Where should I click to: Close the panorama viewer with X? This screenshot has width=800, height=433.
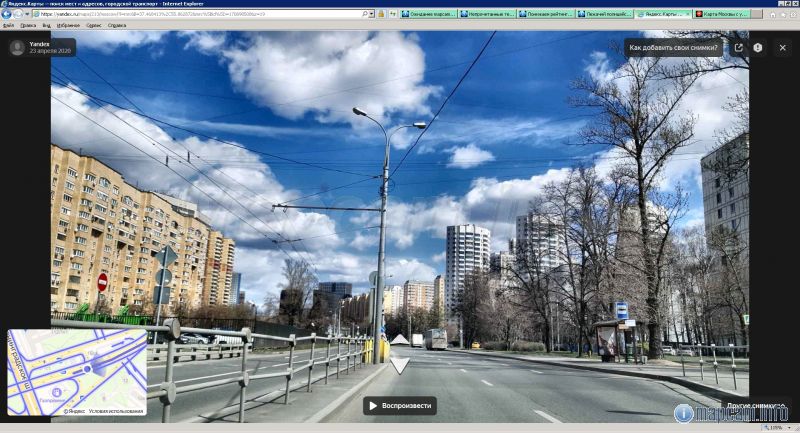(x=783, y=47)
